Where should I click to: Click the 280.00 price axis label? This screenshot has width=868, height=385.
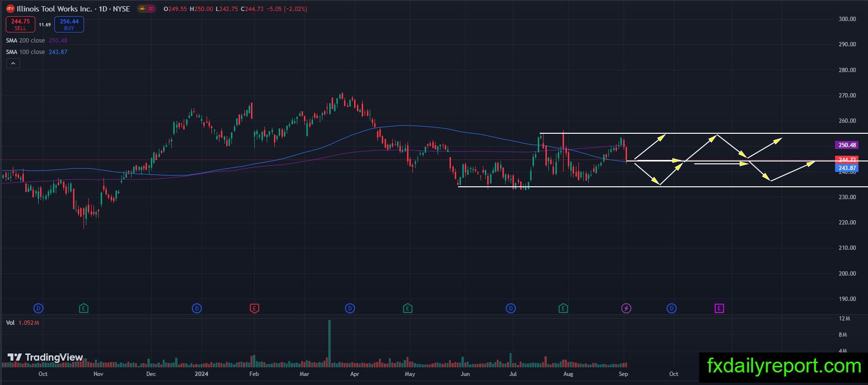[847, 70]
